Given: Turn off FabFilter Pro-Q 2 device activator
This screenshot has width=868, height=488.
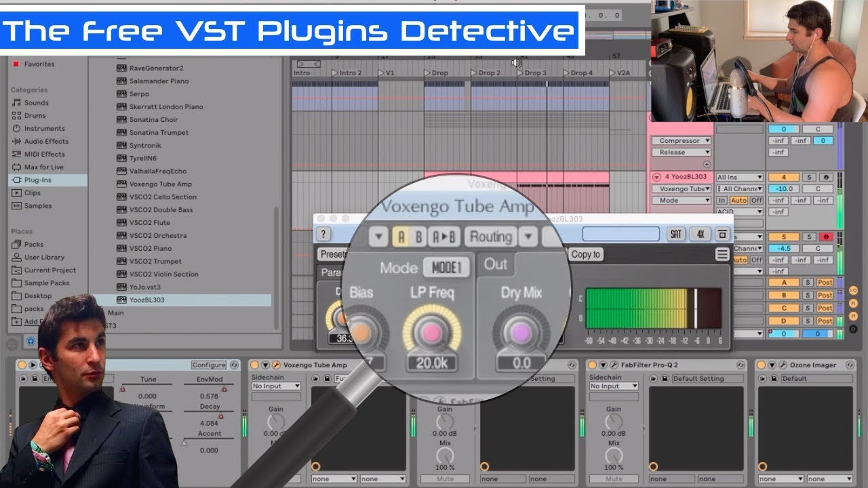Looking at the screenshot, I should [592, 365].
